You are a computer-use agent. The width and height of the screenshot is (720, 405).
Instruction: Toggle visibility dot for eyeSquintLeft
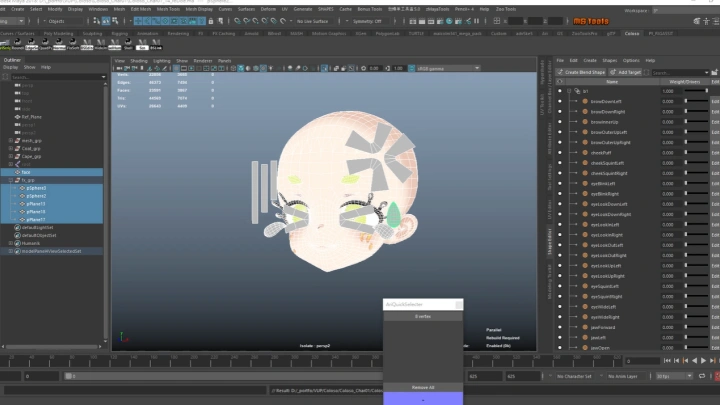(560, 286)
